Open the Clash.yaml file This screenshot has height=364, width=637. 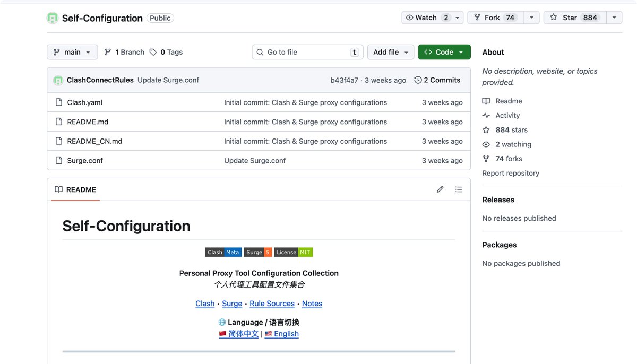pyautogui.click(x=84, y=102)
